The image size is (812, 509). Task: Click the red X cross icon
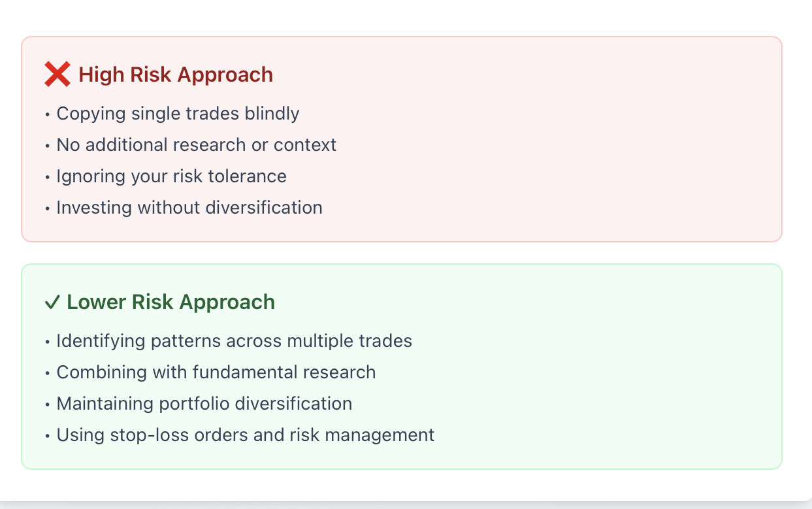click(x=57, y=74)
